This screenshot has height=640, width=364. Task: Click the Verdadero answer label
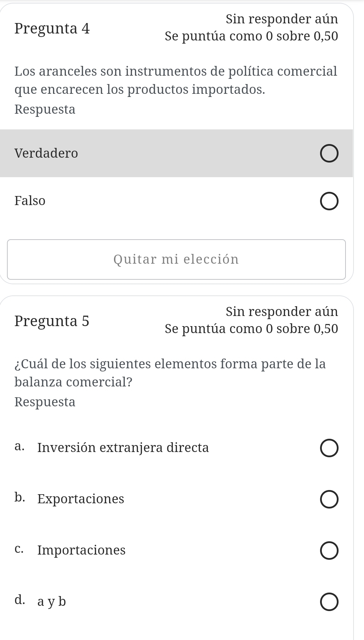tap(46, 153)
